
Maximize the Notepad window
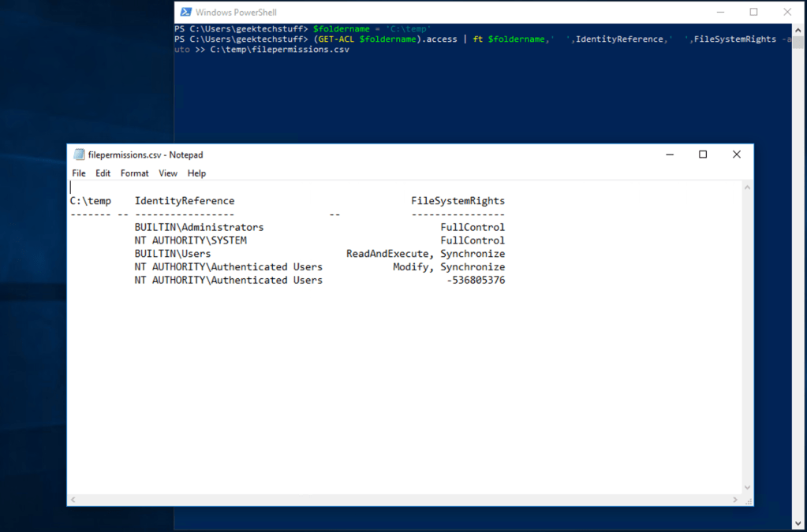[703, 154]
